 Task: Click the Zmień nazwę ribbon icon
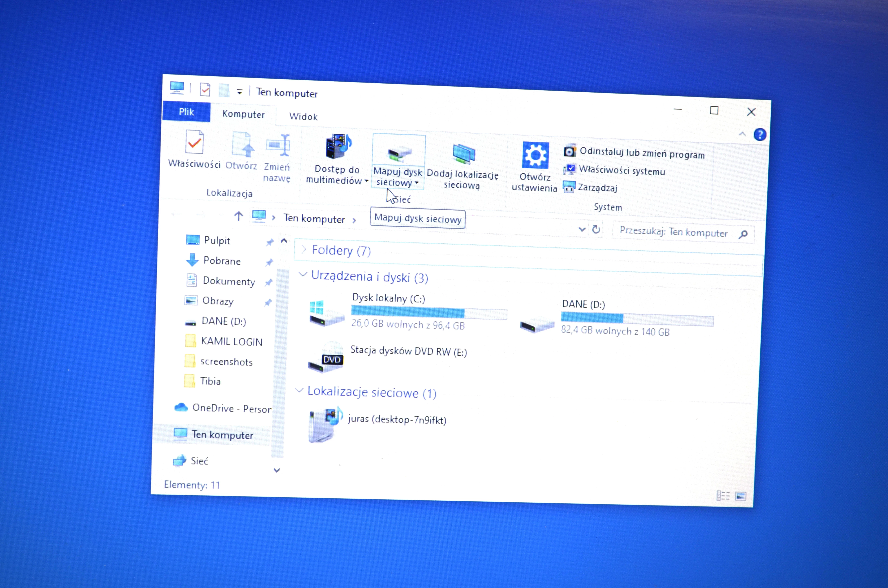[x=278, y=145]
